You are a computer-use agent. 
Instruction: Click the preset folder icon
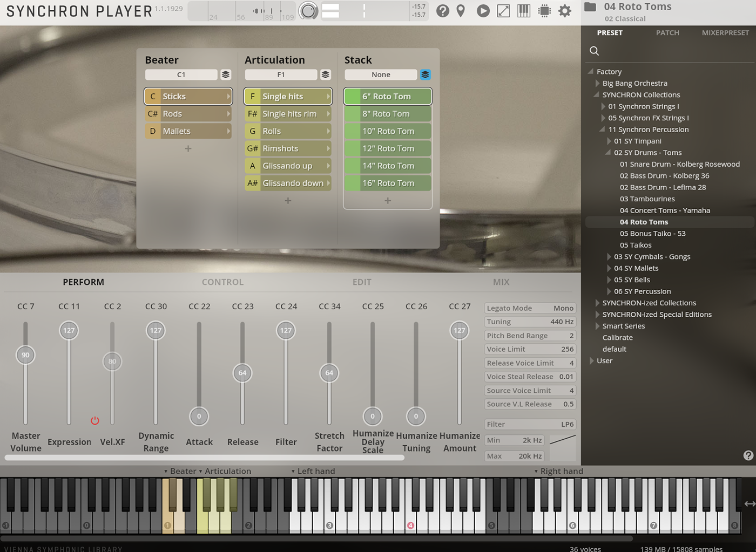590,7
